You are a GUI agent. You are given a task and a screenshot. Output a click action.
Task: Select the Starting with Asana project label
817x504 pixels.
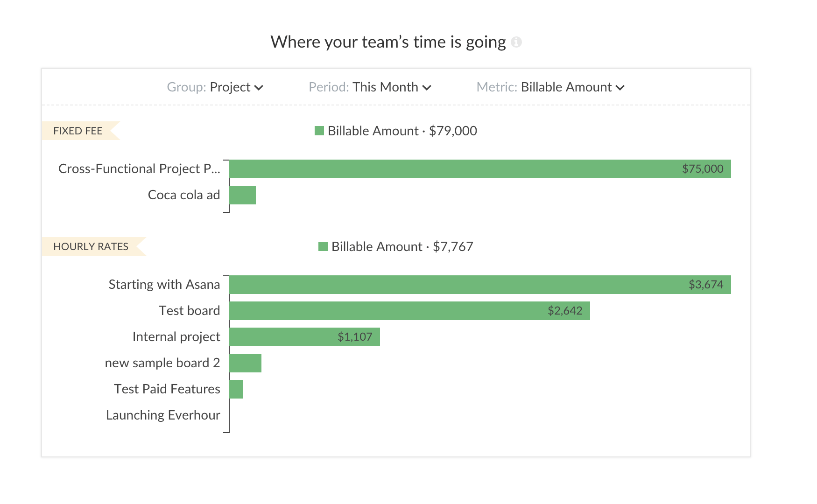[164, 285]
